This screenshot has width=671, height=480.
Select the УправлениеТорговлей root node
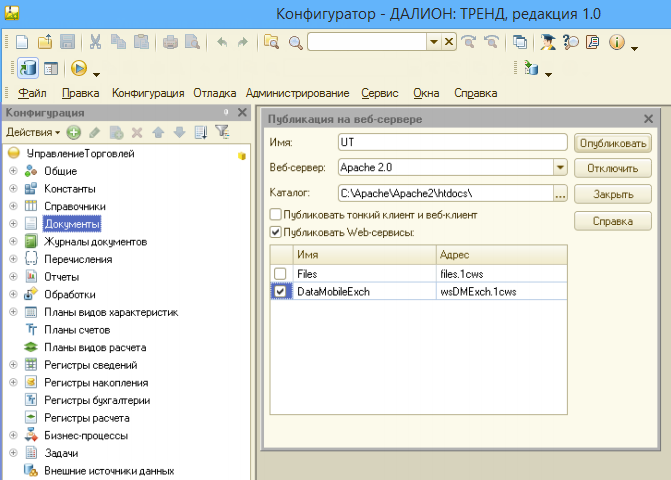point(80,153)
